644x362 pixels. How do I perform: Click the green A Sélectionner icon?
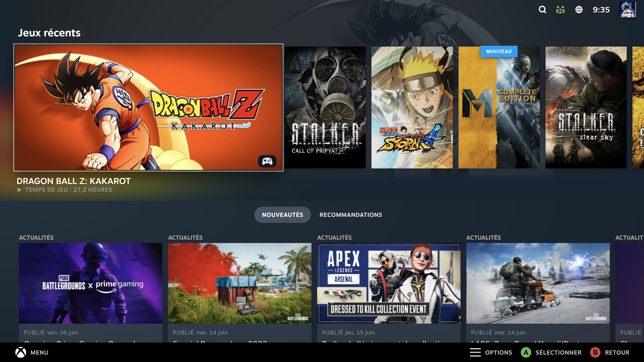526,352
